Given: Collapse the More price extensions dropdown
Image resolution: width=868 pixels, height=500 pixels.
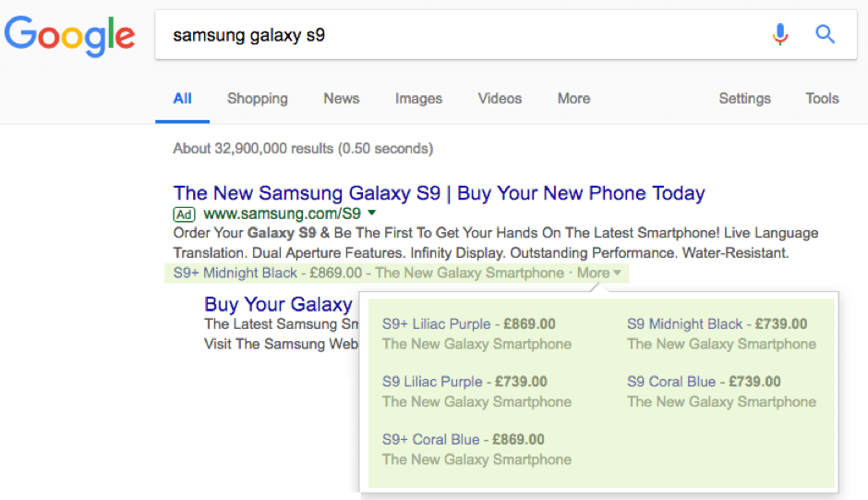Looking at the screenshot, I should point(598,273).
